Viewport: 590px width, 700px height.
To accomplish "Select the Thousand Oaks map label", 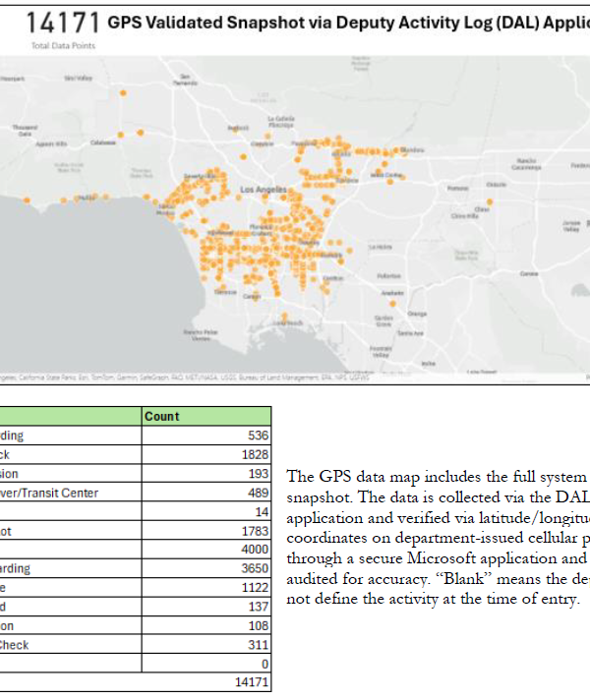I will pos(23,129).
